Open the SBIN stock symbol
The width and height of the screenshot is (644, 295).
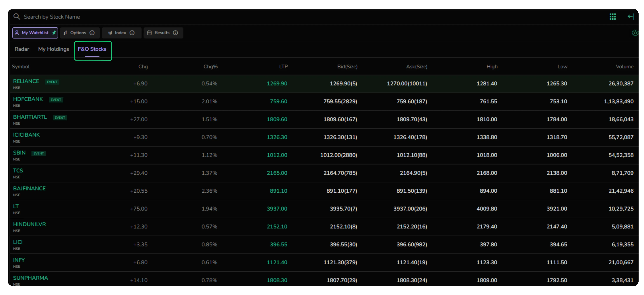point(19,153)
